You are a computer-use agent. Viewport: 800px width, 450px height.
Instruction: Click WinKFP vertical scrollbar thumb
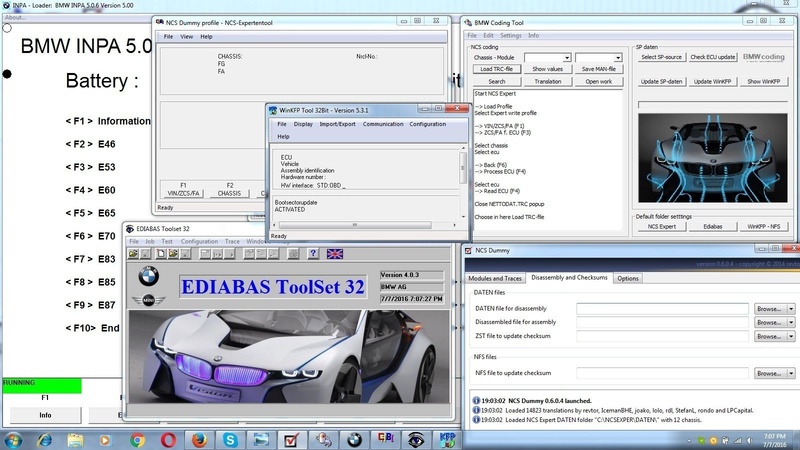click(463, 167)
